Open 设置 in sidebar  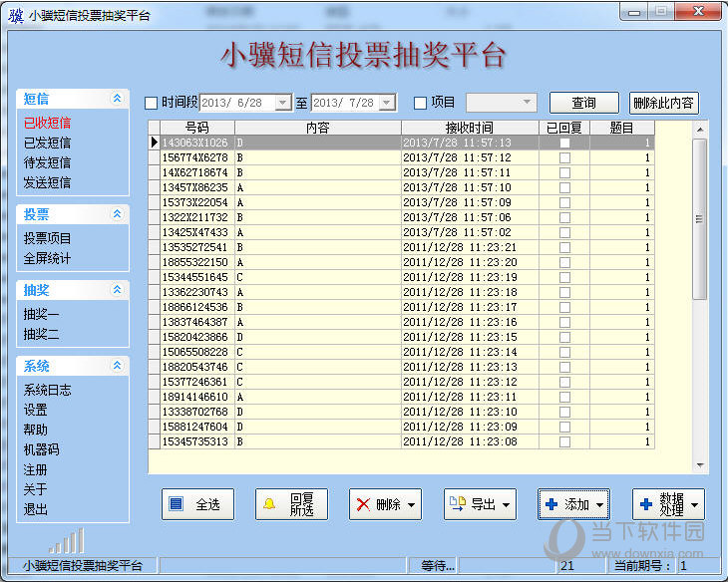35,410
